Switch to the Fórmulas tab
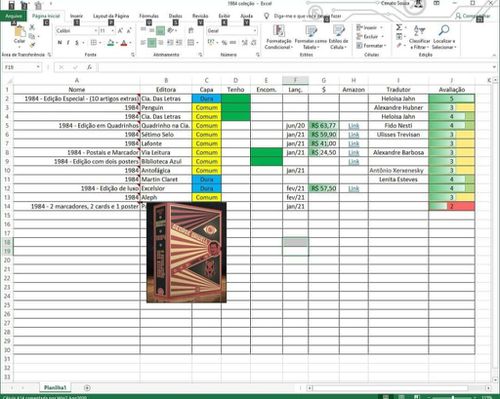Image resolution: width=500 pixels, height=399 pixels. [x=149, y=16]
